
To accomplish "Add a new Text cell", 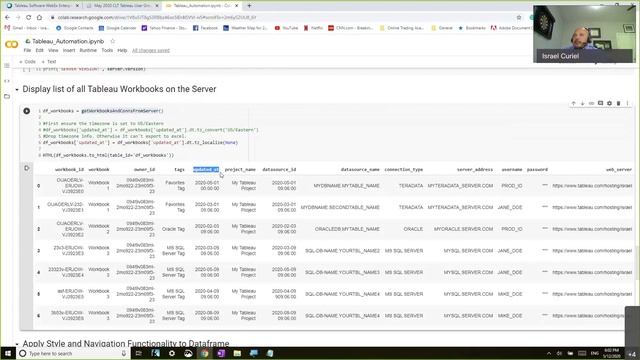I will [x=49, y=62].
